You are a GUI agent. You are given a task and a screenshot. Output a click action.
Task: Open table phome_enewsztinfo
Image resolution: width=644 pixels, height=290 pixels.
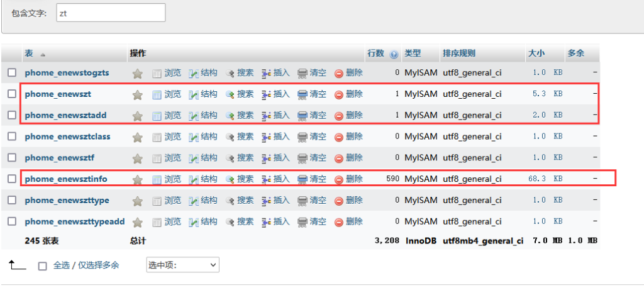[x=66, y=179]
